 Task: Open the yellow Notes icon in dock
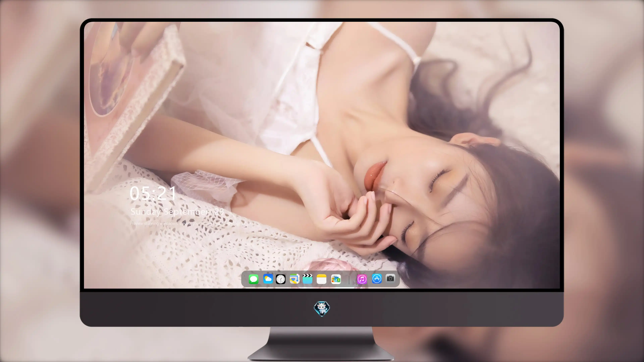321,279
